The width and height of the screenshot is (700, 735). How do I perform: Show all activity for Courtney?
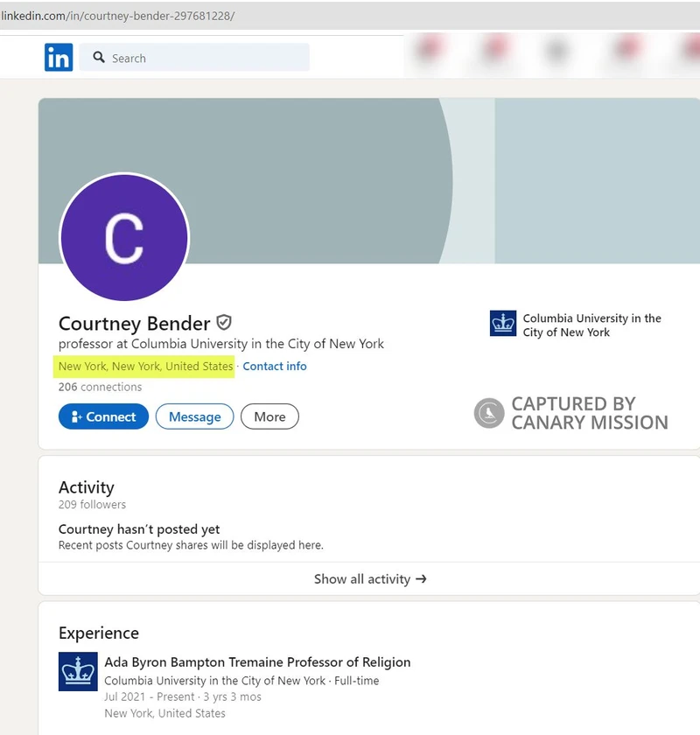pos(360,578)
